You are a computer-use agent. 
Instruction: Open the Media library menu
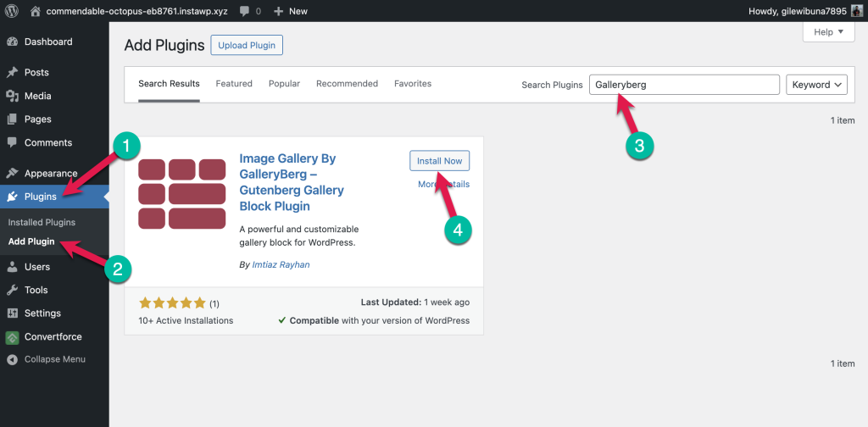pos(37,96)
